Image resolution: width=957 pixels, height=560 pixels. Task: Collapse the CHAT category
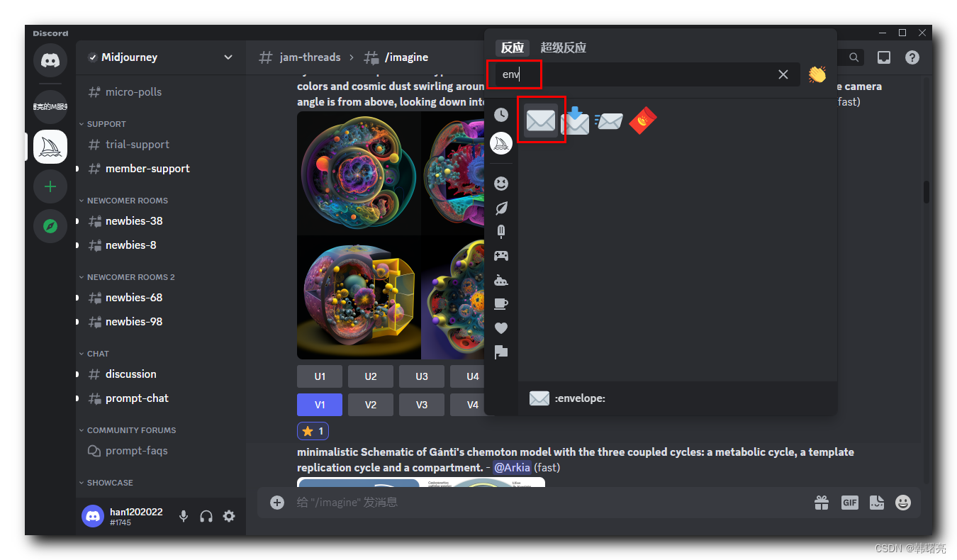[x=94, y=354]
